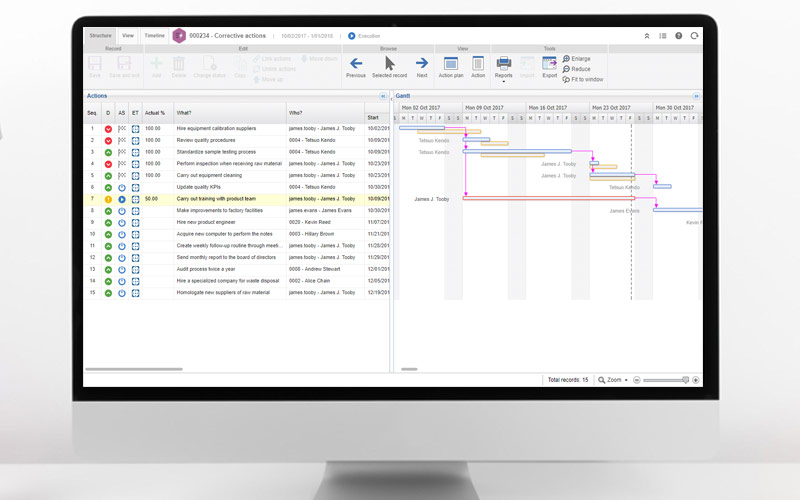This screenshot has width=800, height=500.
Task: Click the Reduce button
Action: point(576,69)
